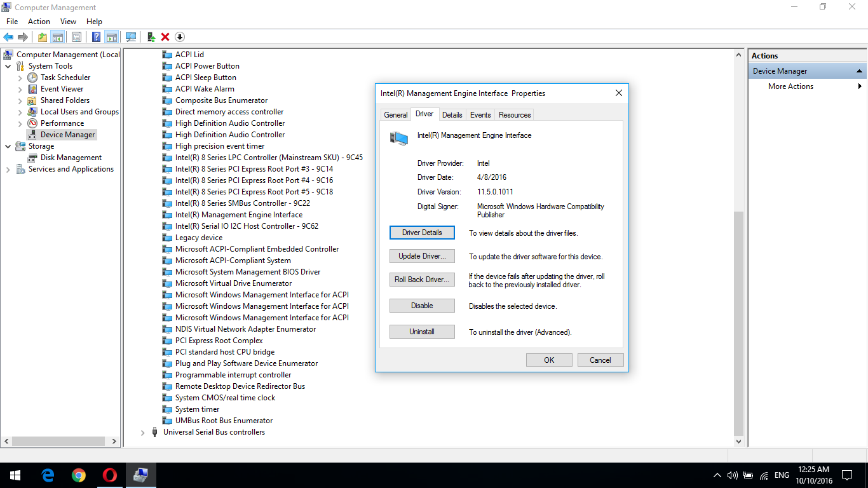Click the ACPI Lid device icon
The image size is (868, 488).
(x=167, y=55)
